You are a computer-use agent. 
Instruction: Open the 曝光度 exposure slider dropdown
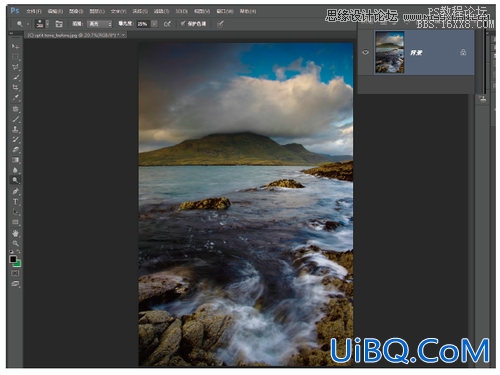(154, 24)
